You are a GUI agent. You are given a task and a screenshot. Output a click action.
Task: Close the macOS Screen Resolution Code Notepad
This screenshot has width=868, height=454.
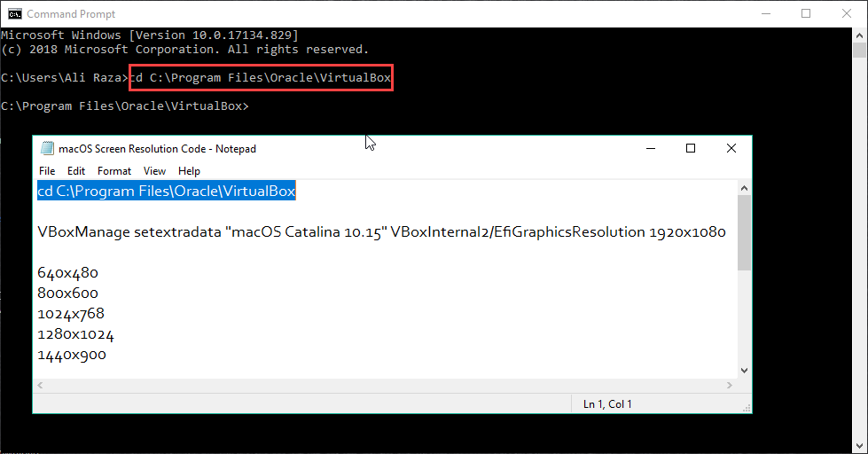(x=731, y=149)
